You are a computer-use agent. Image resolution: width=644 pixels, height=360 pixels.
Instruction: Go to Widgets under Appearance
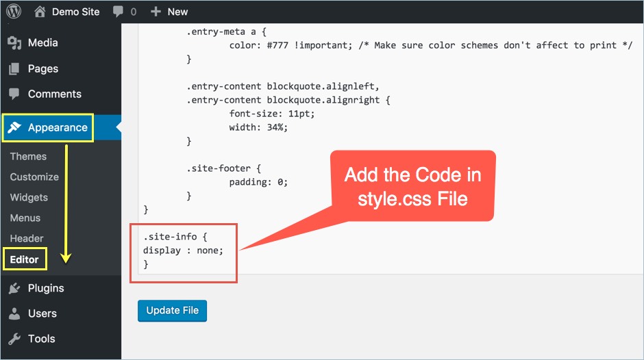[x=29, y=197]
